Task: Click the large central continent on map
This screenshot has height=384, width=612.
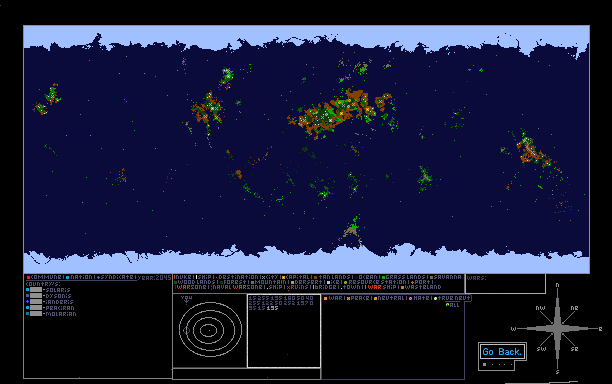Action: [336, 113]
